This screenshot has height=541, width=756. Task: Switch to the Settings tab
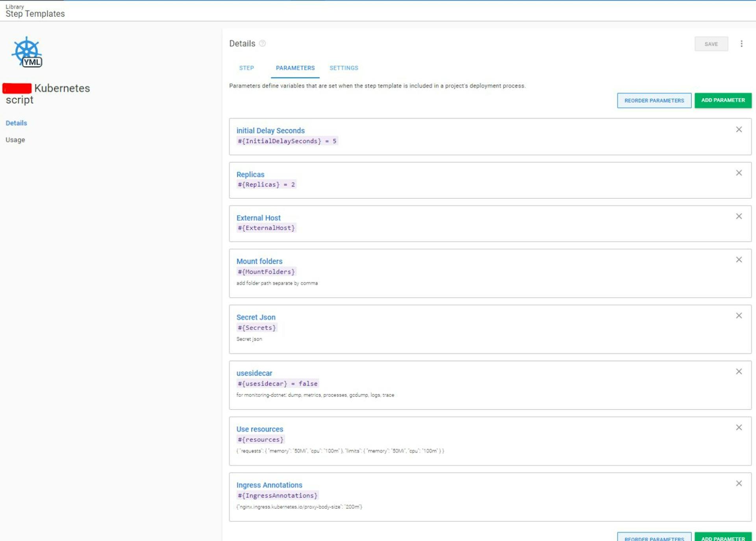tap(344, 68)
